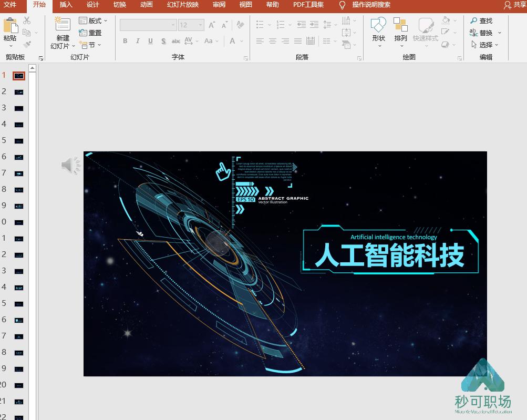
Task: Select the 形状 (Shapes) tool
Action: coord(378,32)
